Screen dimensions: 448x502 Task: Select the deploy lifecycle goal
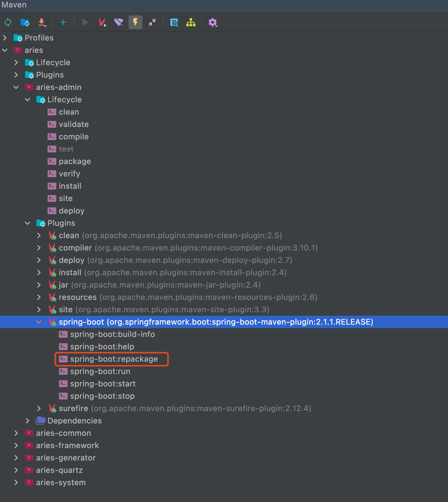coord(72,211)
